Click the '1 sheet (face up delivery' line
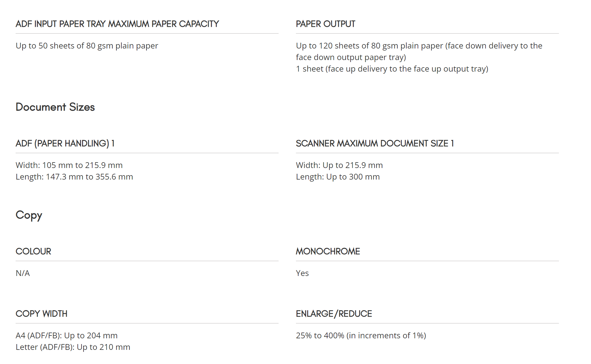The height and width of the screenshot is (364, 591). [392, 69]
